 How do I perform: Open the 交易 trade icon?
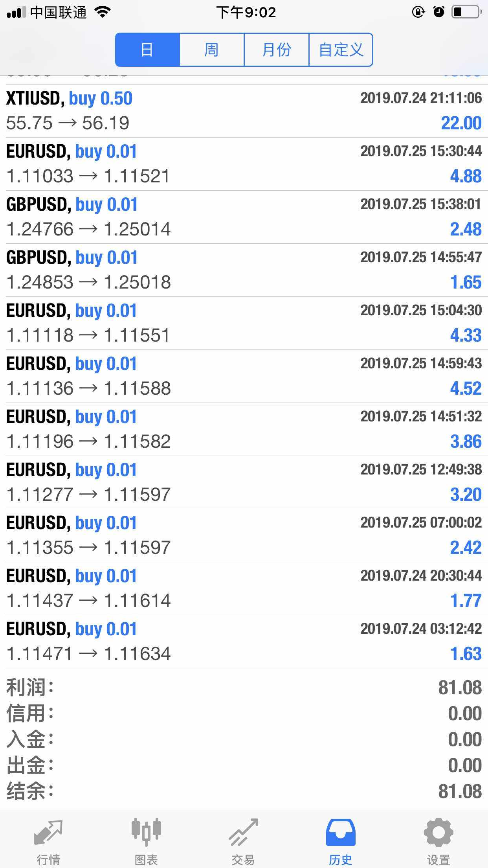tap(244, 832)
